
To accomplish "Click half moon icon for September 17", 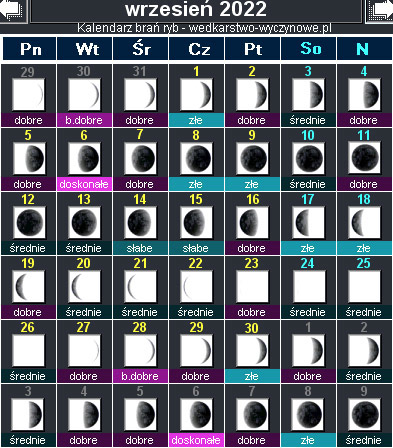I will click(308, 223).
